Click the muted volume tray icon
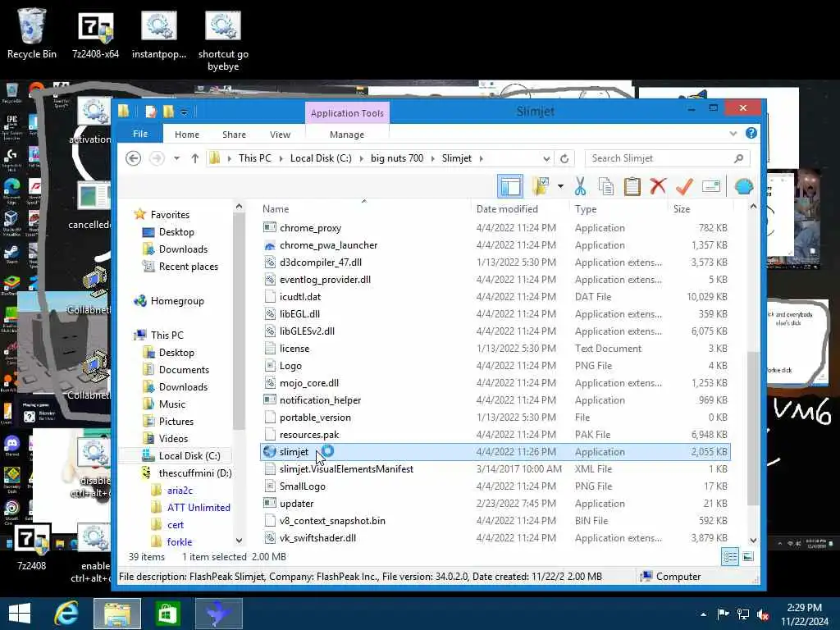The width and height of the screenshot is (840, 630). pos(763,614)
